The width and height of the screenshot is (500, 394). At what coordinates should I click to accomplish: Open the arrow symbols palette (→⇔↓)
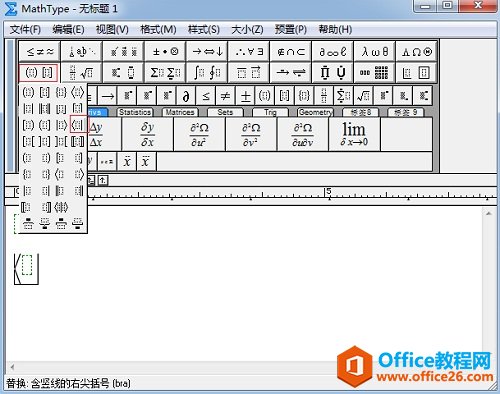click(207, 51)
